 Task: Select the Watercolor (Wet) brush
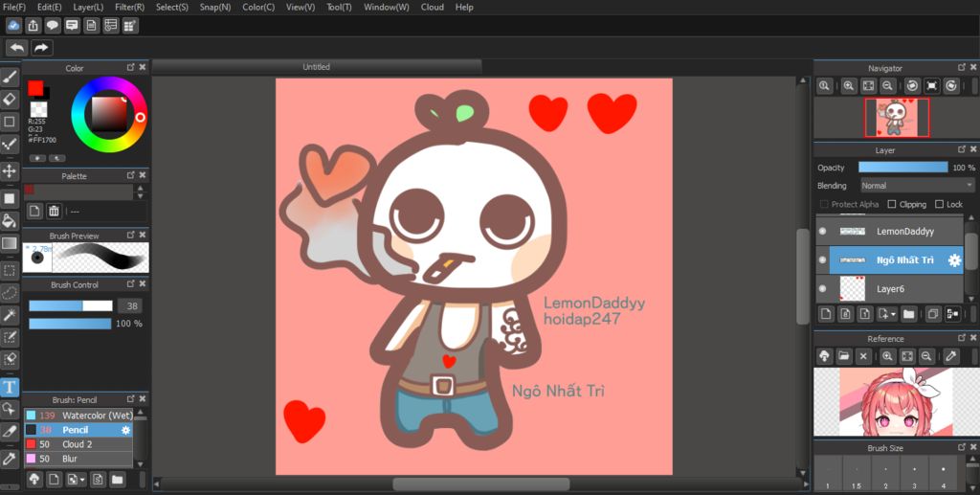click(x=78, y=416)
